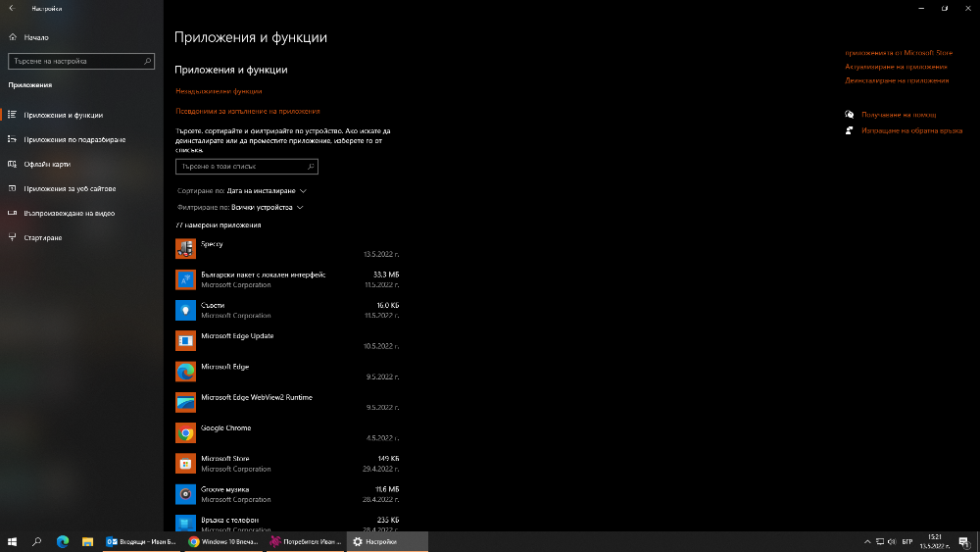Open File Explorer from the taskbar
The image size is (980, 552).
pyautogui.click(x=87, y=541)
